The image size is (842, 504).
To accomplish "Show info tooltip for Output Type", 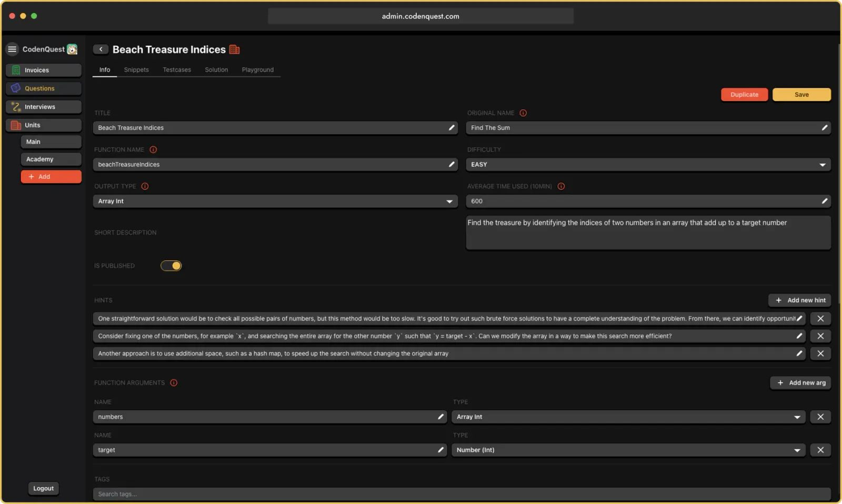I will point(145,186).
